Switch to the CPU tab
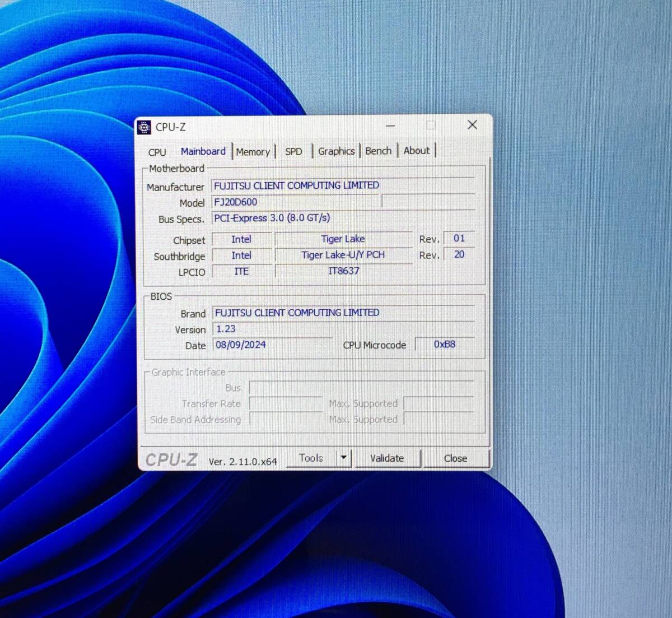 click(157, 152)
